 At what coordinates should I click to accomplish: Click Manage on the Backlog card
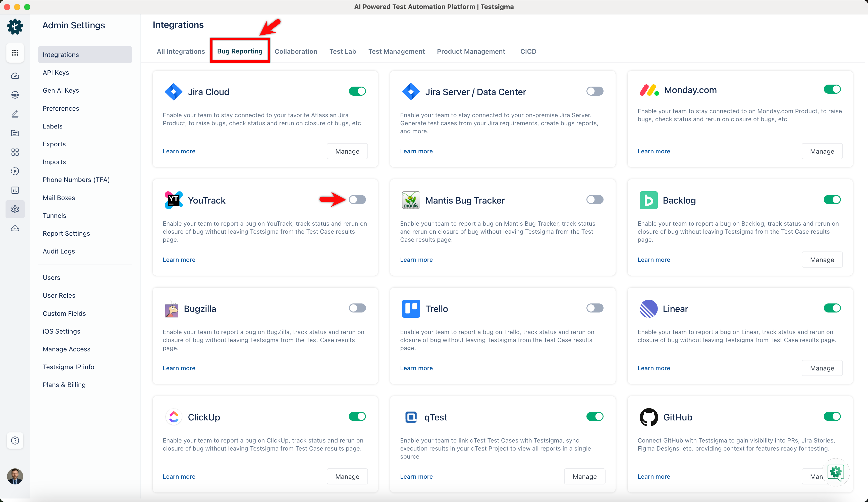click(822, 260)
